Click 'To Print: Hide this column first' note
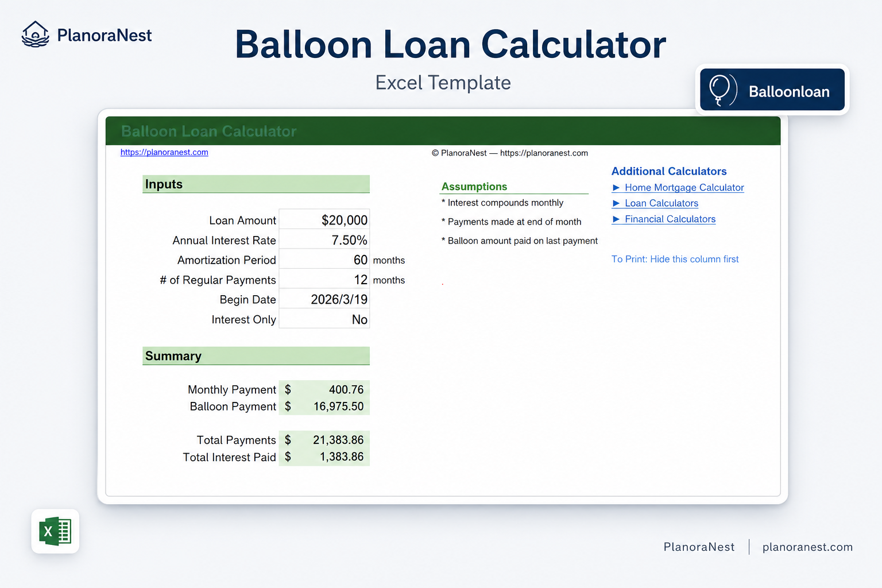This screenshot has width=882, height=588. coord(675,259)
